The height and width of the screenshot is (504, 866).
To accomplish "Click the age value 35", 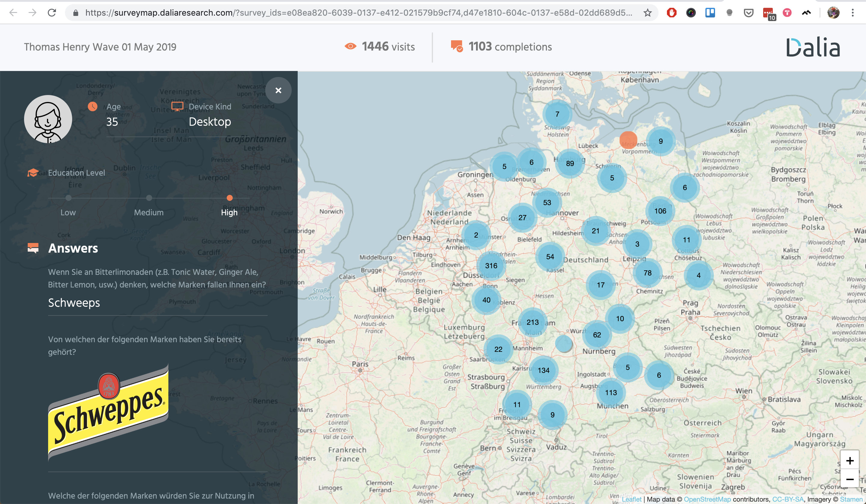I will tap(112, 122).
